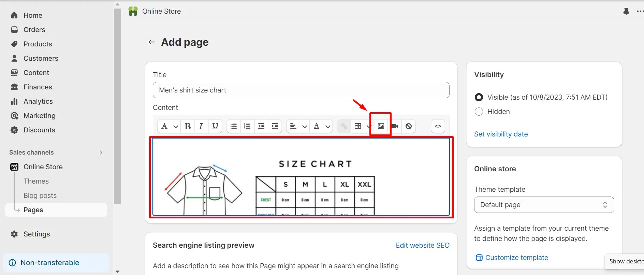Open the Theme template dropdown

544,205
